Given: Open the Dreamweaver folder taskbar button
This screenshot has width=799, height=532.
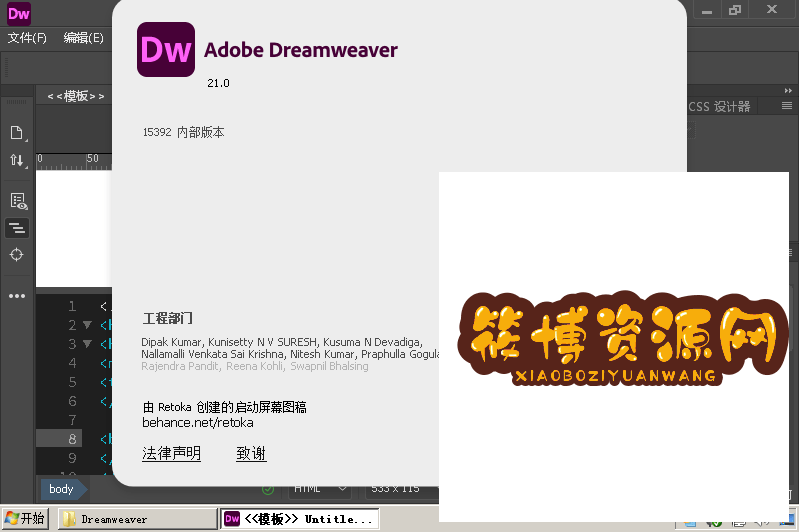Looking at the screenshot, I should [x=138, y=519].
